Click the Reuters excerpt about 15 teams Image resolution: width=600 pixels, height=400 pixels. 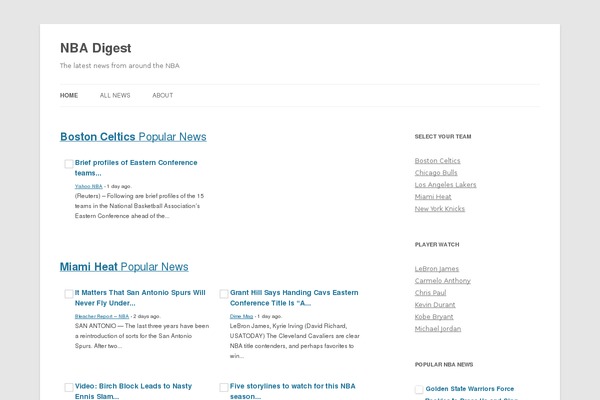point(139,206)
